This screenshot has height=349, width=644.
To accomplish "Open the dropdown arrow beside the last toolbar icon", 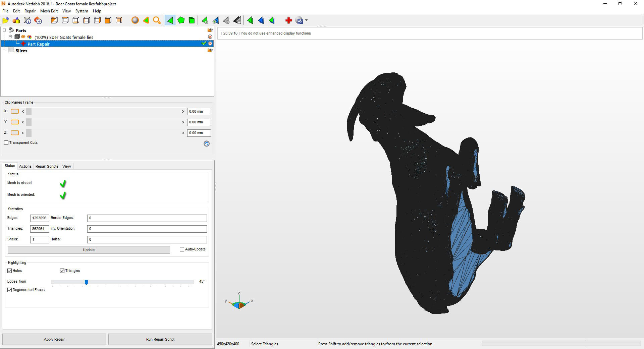I will (x=307, y=20).
